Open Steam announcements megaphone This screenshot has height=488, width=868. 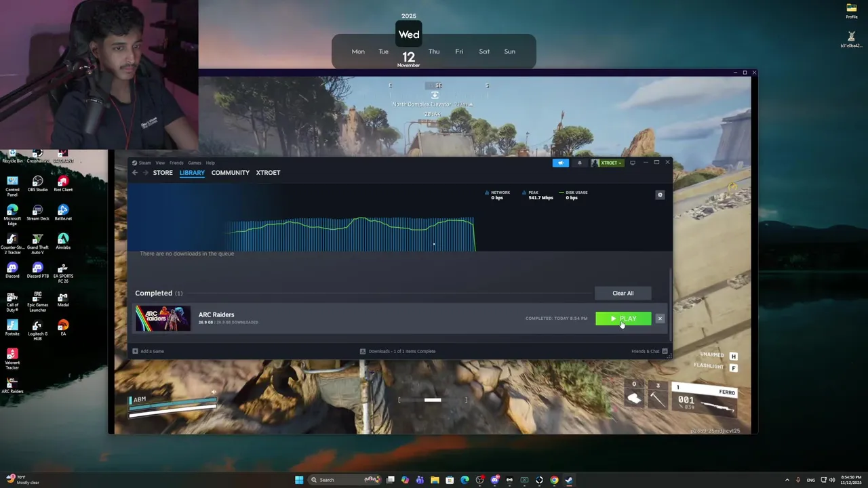[x=561, y=163]
